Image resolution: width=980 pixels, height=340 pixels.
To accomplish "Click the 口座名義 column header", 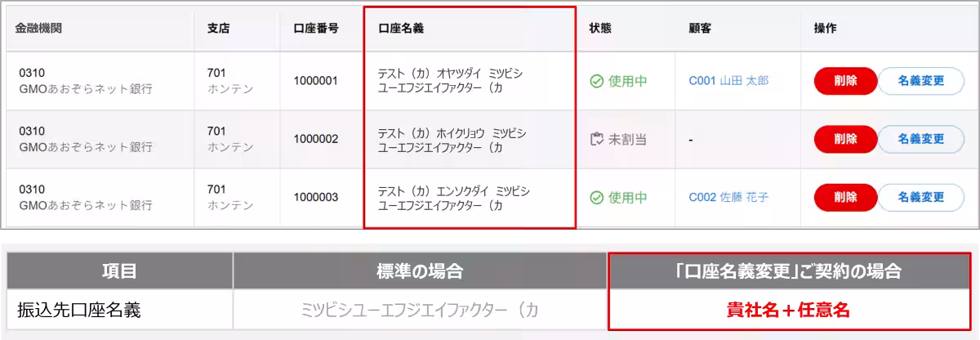I will coord(401,28).
